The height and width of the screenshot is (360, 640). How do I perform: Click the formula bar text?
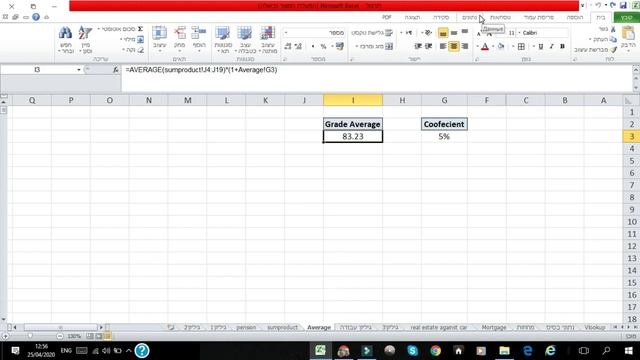[202, 70]
